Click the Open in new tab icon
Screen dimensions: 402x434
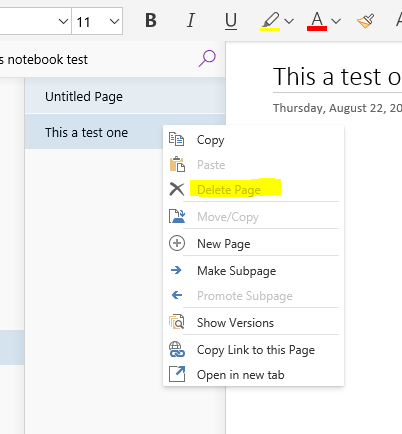pos(177,374)
